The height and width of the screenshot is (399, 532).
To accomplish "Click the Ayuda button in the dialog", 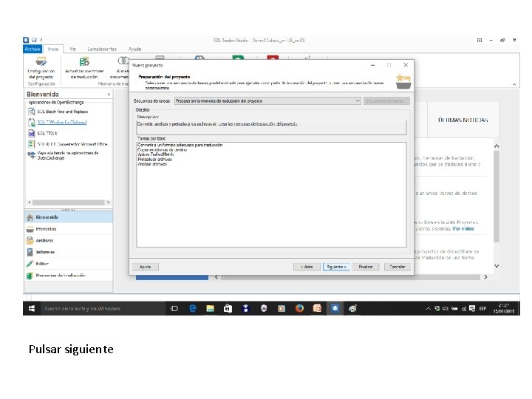I will pyautogui.click(x=146, y=267).
